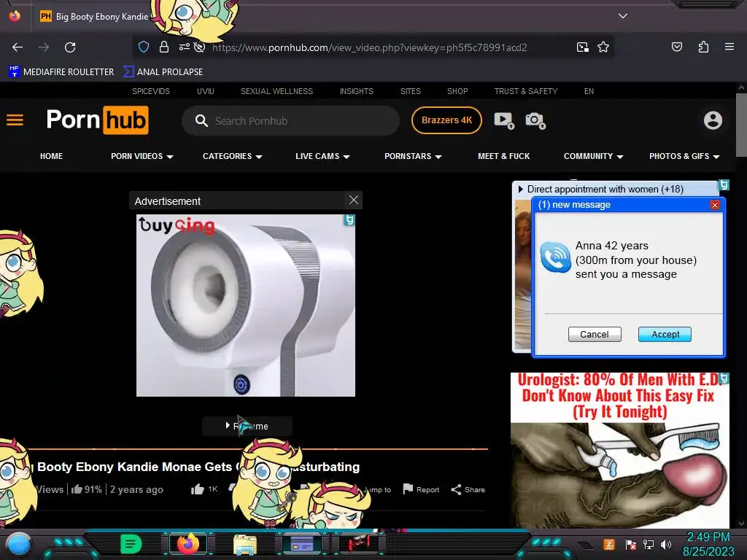Open the green notes app in taskbar
747x560 pixels.
[131, 544]
